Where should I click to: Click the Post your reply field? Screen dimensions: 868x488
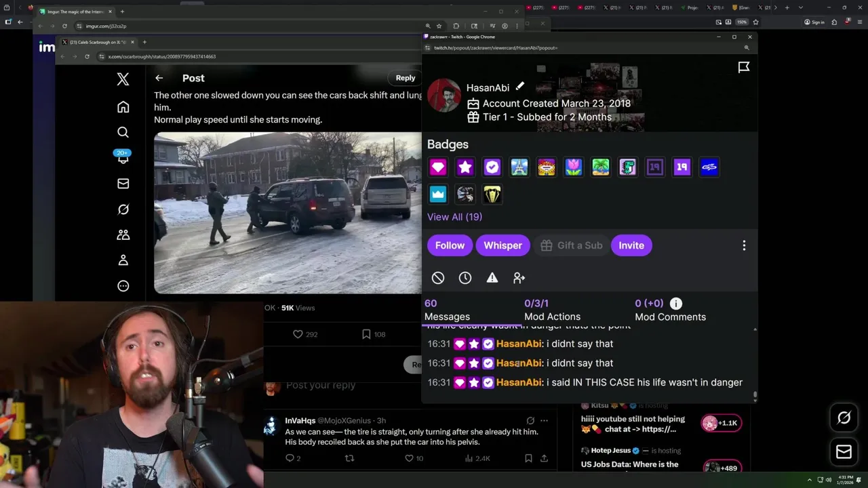321,385
